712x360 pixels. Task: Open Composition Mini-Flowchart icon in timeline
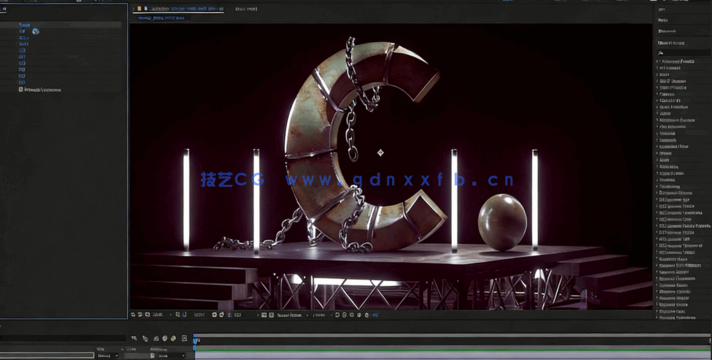click(134, 338)
